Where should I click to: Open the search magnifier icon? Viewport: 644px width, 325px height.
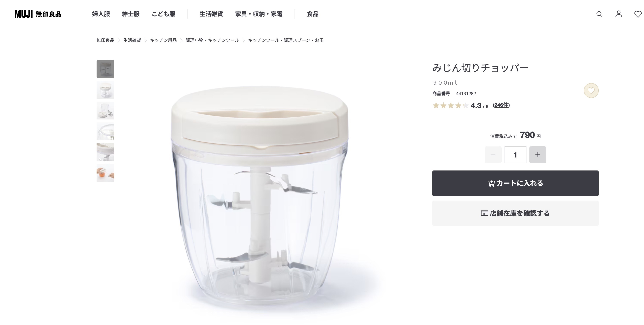pyautogui.click(x=599, y=14)
